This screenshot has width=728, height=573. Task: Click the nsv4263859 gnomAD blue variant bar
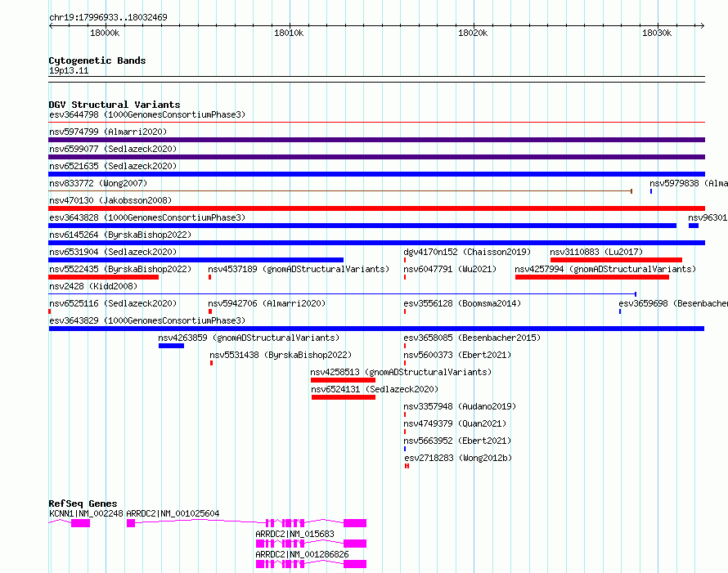171,346
